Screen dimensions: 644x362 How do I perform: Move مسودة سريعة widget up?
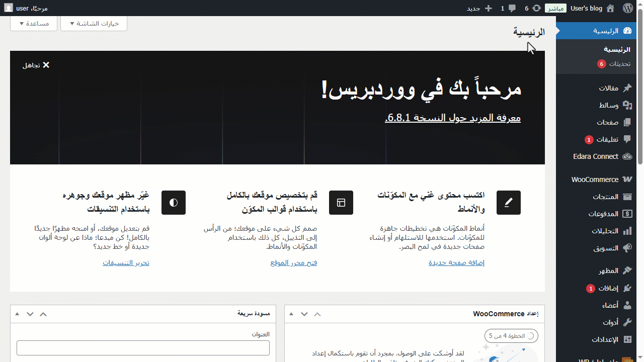click(x=43, y=314)
